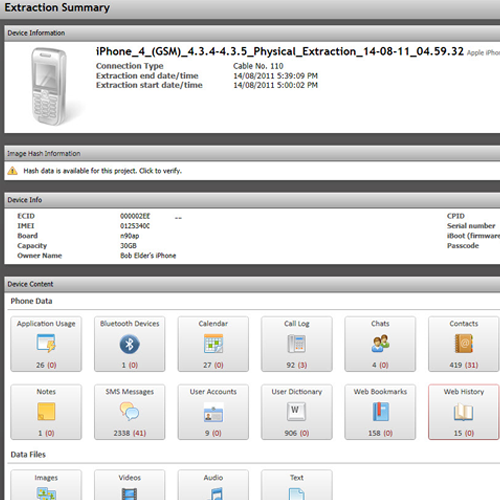Open the Bluetooth Devices icon
The height and width of the screenshot is (500, 500).
130,344
